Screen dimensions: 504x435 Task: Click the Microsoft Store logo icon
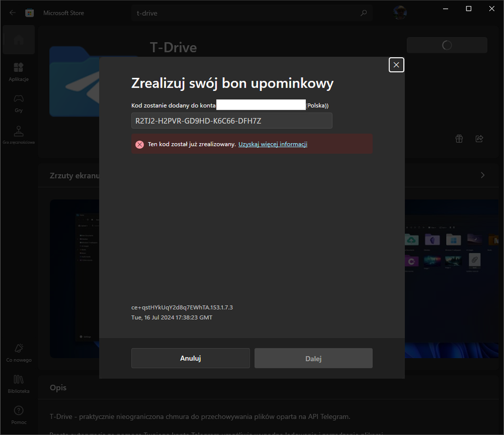point(29,13)
